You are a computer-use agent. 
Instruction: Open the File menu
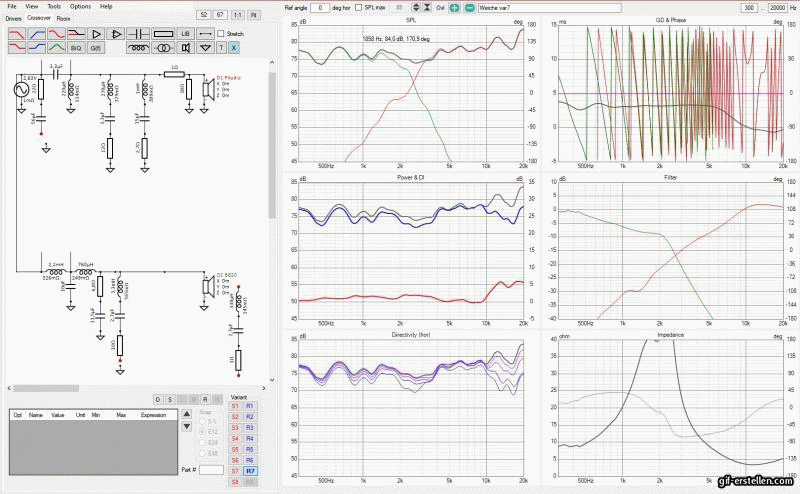click(x=12, y=6)
